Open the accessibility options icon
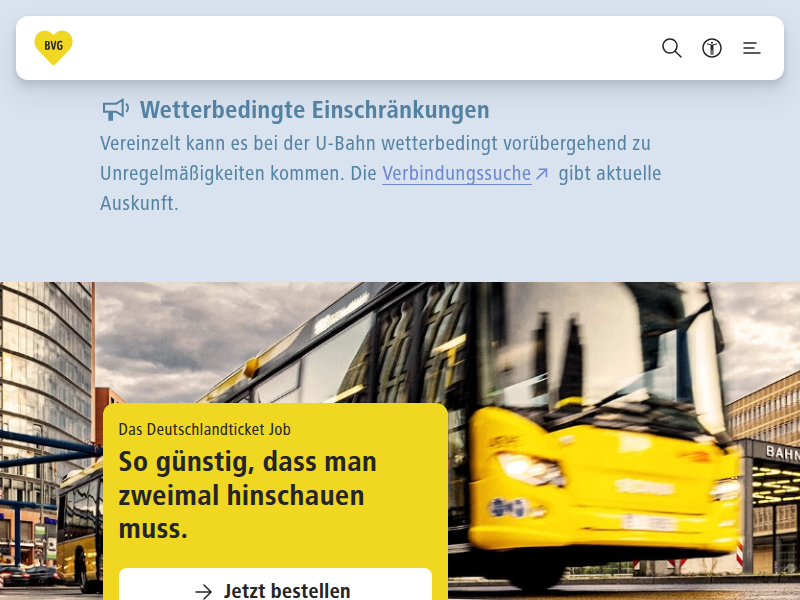 tap(712, 48)
